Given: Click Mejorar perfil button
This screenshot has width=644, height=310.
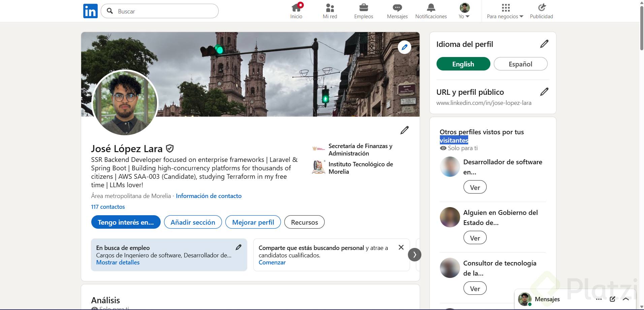Looking at the screenshot, I should click(x=253, y=222).
